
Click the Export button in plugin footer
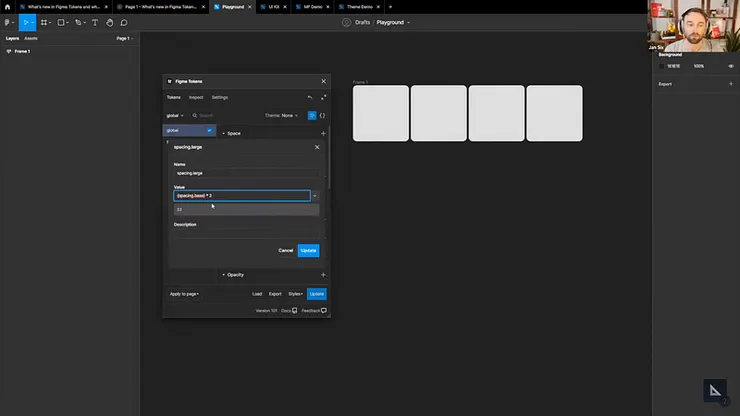click(x=275, y=294)
